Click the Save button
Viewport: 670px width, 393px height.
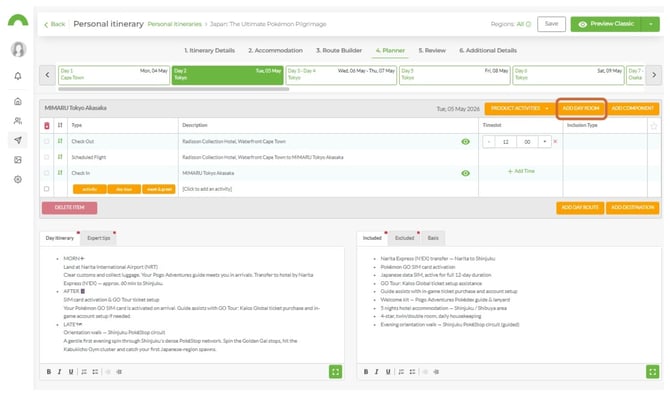coord(551,24)
